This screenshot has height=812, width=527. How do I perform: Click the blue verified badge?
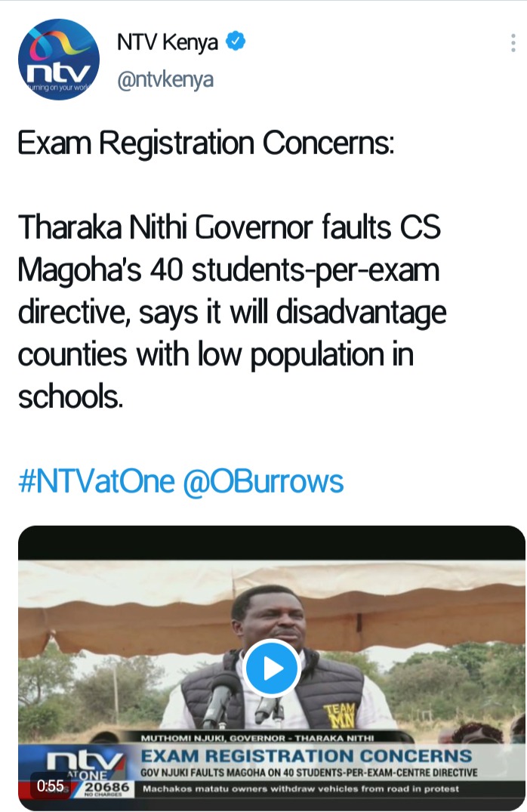tap(236, 41)
